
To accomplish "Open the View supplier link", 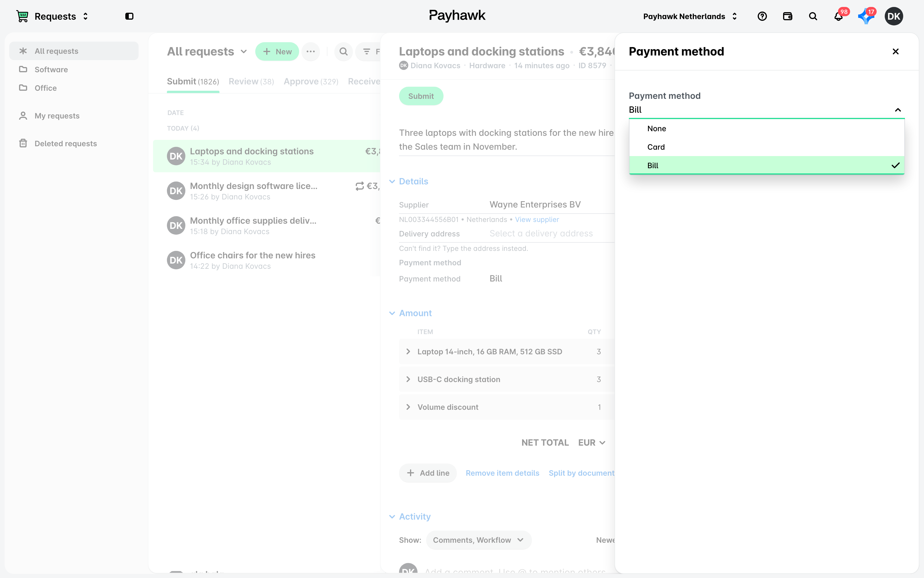I will (537, 219).
